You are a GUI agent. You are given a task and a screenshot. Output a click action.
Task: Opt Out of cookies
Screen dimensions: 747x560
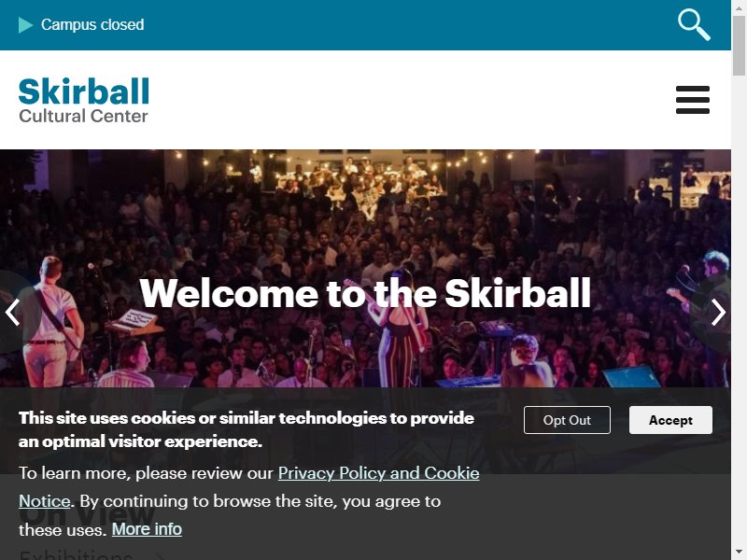(x=567, y=420)
